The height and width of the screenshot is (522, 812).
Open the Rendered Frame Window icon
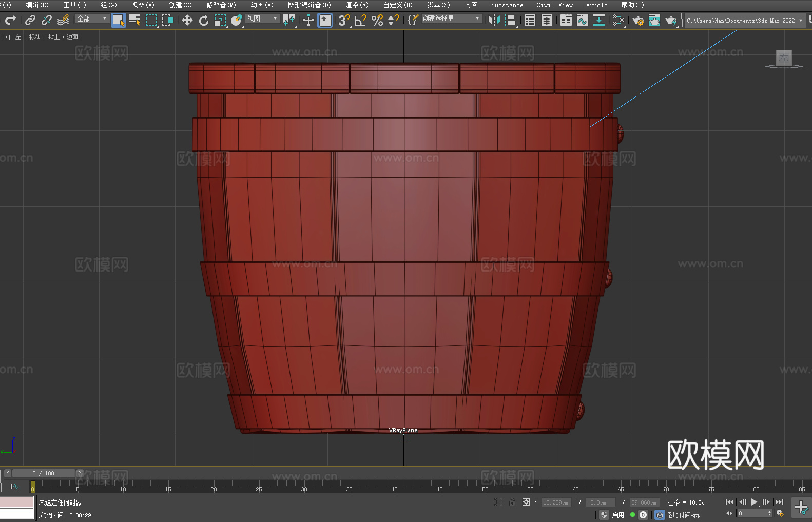(654, 20)
